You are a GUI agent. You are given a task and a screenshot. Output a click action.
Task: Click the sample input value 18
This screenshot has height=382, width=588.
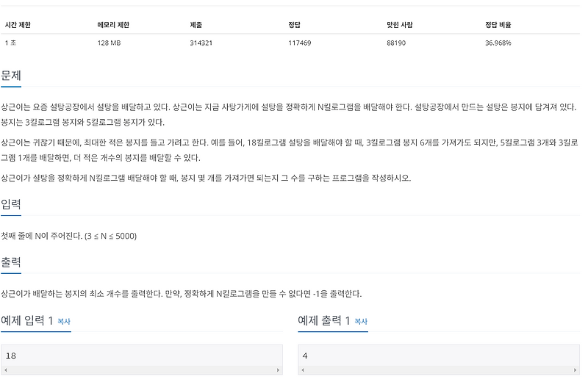point(11,356)
